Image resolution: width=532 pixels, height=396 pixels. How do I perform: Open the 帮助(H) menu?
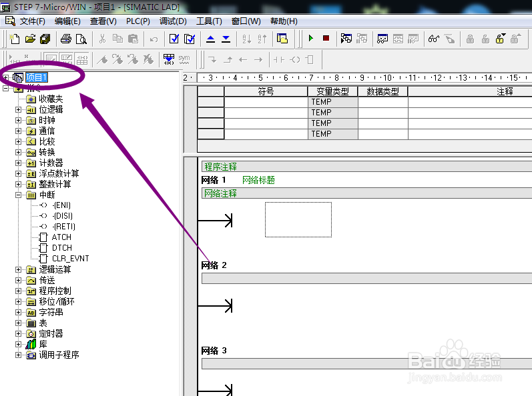[x=284, y=21]
